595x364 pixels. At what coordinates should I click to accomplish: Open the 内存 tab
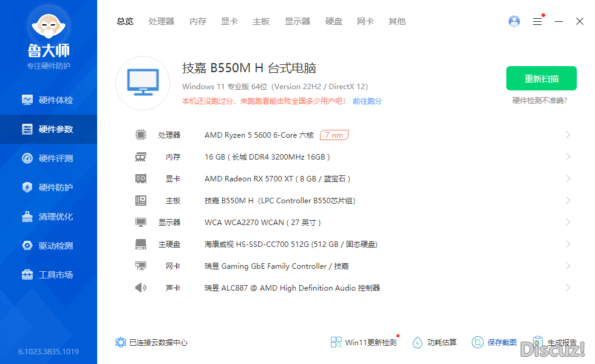(198, 21)
